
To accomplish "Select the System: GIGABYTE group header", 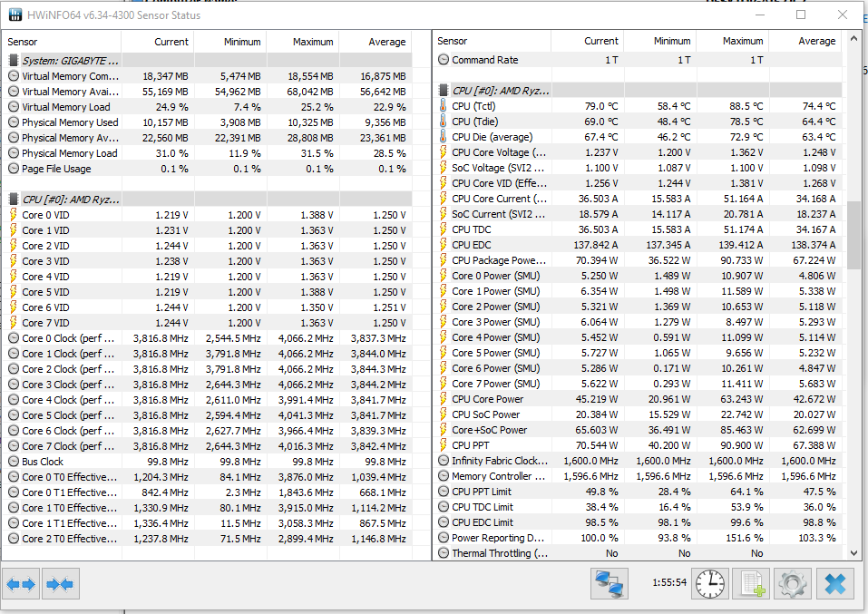I will click(x=208, y=61).
